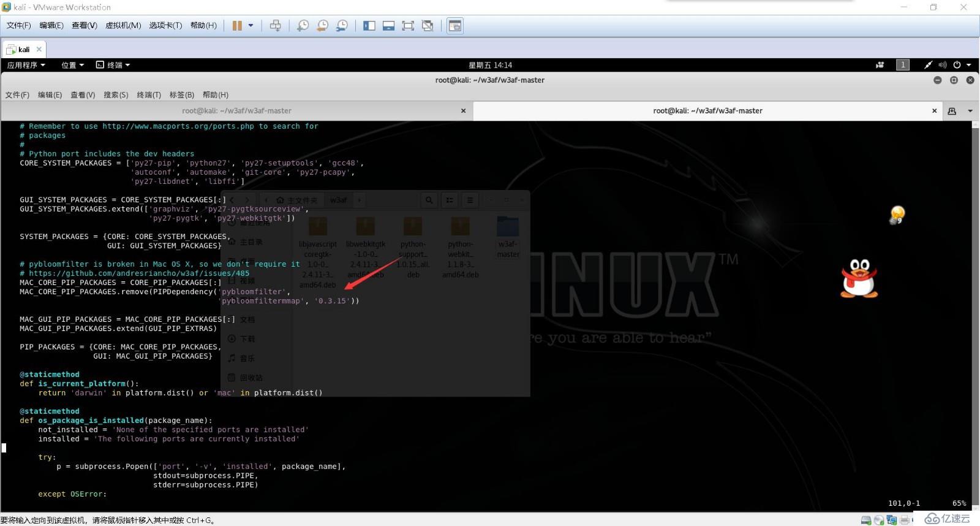Image resolution: width=980 pixels, height=526 pixels.
Task: Open VMware 帮助(H) menu
Action: point(203,25)
